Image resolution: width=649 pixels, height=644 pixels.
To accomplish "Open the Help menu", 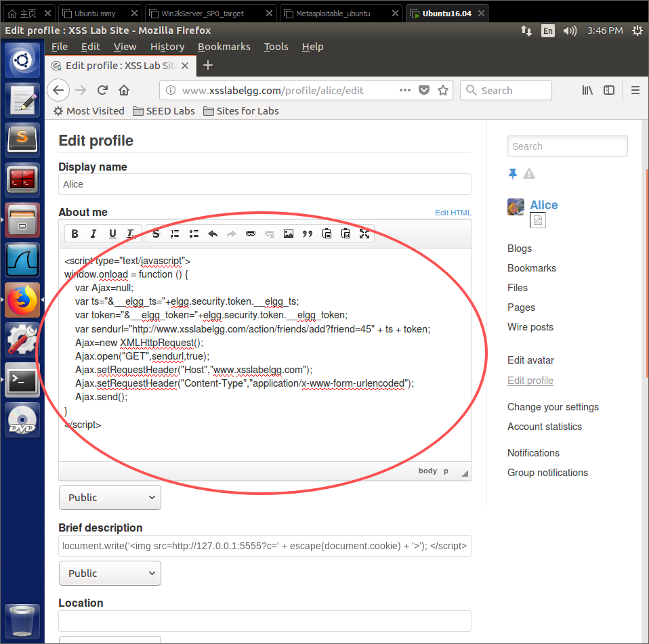I will pyautogui.click(x=312, y=47).
